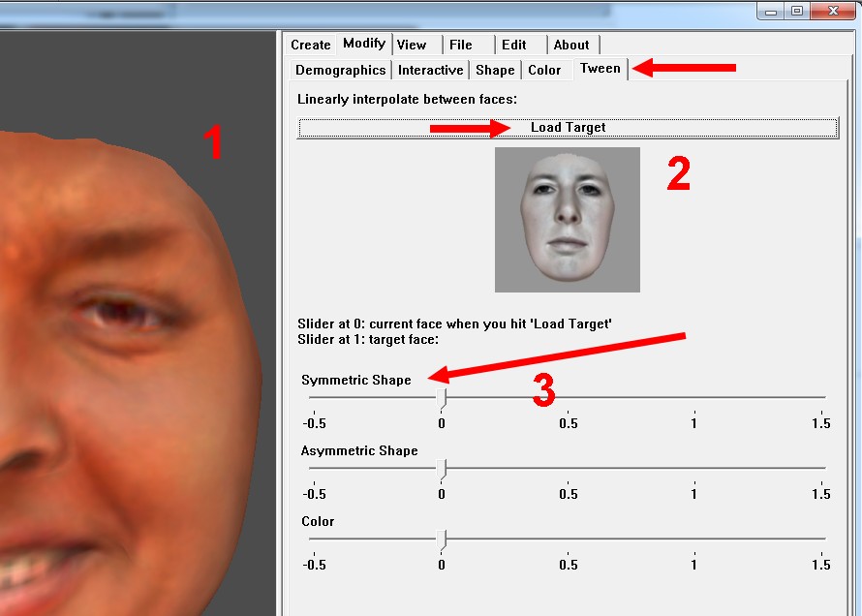
Task: Click the Asymmetric Shape slider handle
Action: coord(442,469)
